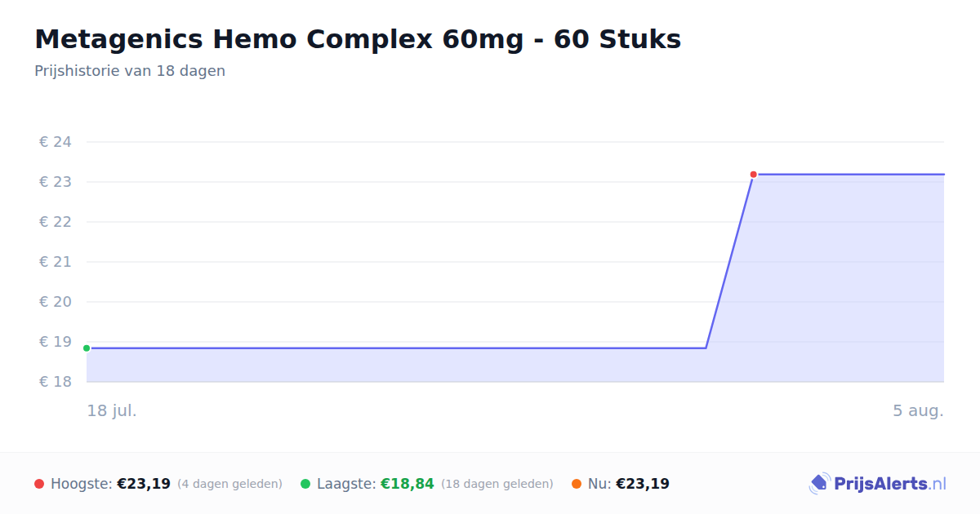Click the 4 dagen geleden note
The width and height of the screenshot is (980, 514).
pos(230,484)
